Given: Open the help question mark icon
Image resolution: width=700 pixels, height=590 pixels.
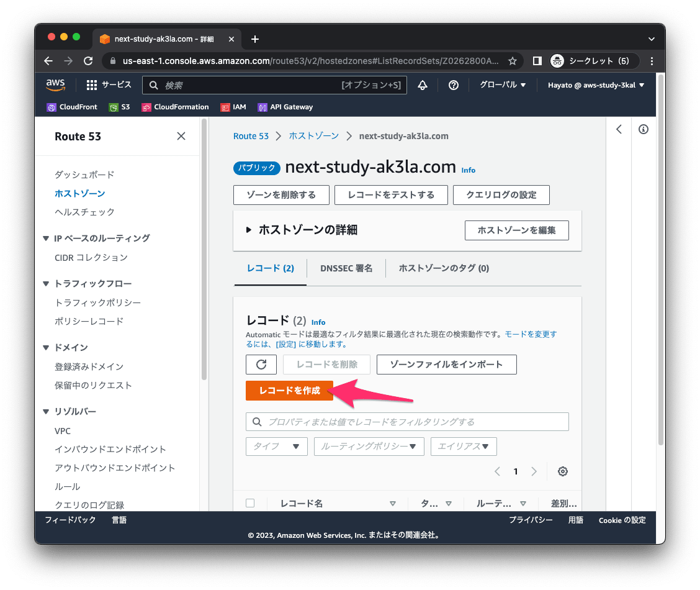Looking at the screenshot, I should tap(453, 85).
